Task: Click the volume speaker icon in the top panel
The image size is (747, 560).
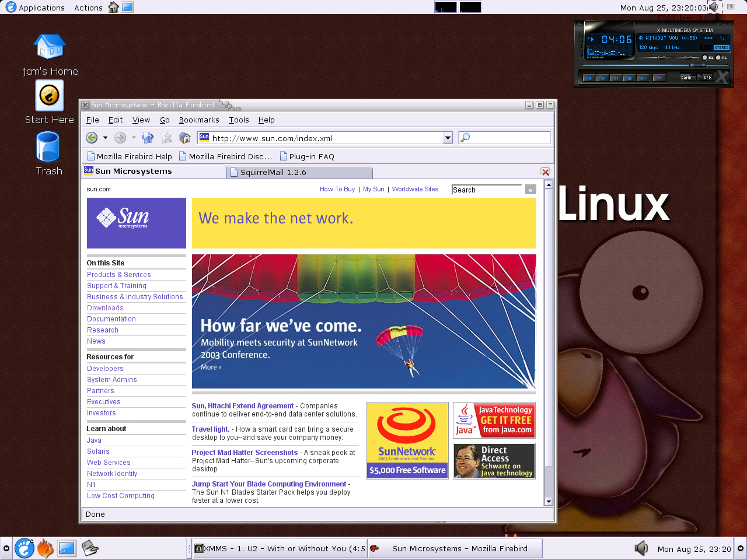Action: pos(713,7)
